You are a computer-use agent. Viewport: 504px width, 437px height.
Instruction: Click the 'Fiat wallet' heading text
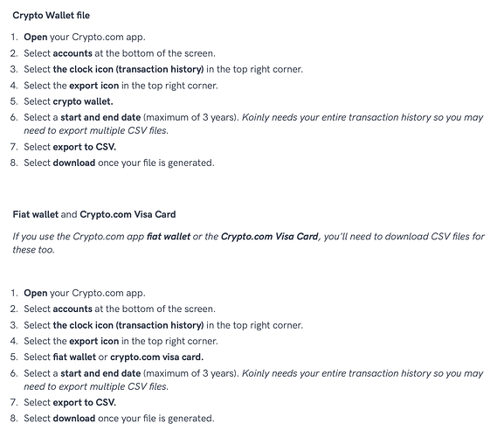click(36, 214)
